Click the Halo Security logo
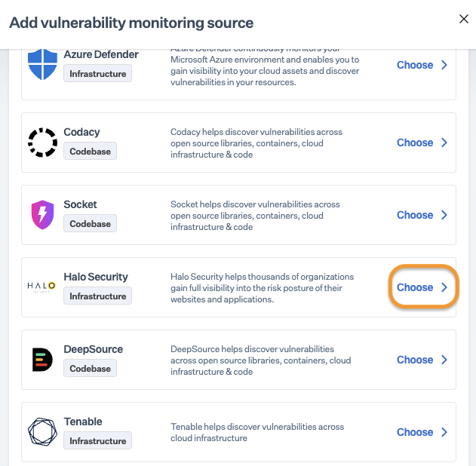The width and height of the screenshot is (476, 466). click(x=42, y=287)
